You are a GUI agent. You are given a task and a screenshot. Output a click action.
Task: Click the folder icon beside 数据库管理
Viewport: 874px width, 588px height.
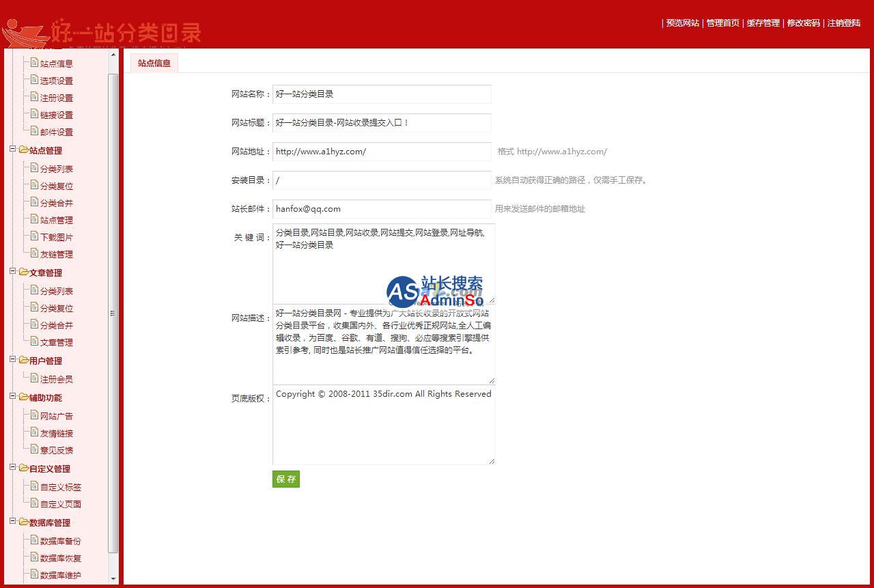(23, 522)
